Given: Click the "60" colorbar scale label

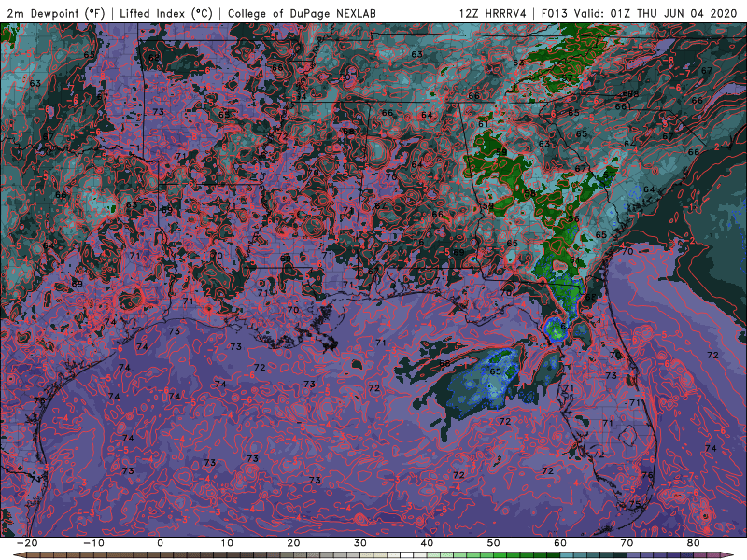Looking at the screenshot, I should (x=560, y=543).
